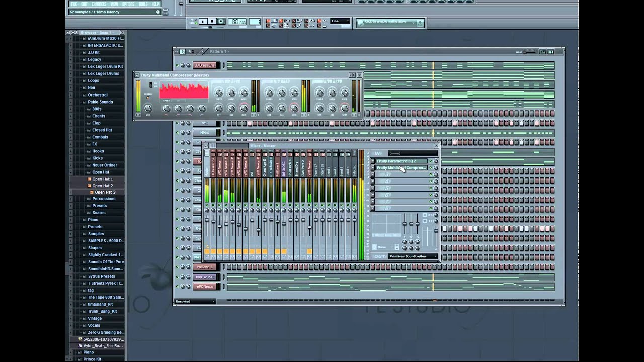Screen dimensions: 644x362
Task: Open the Line snap dropdown
Action: (340, 21)
